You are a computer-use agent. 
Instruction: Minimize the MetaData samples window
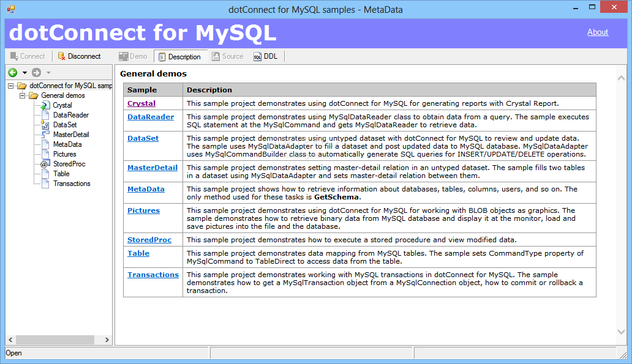tap(576, 8)
